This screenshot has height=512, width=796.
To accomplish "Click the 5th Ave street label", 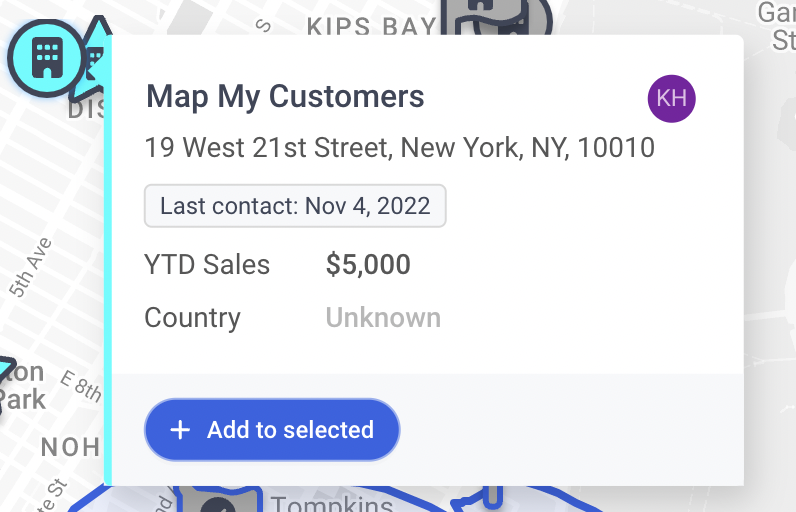I will coord(31,267).
